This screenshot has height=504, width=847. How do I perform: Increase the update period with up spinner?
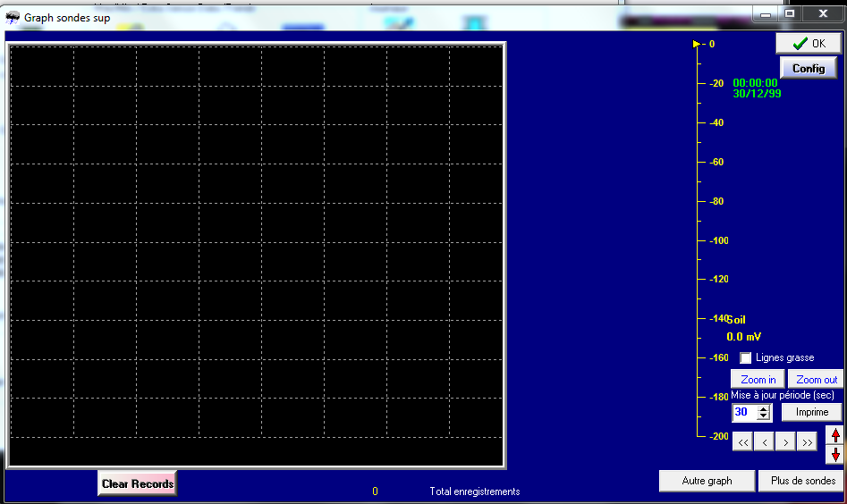click(x=763, y=409)
